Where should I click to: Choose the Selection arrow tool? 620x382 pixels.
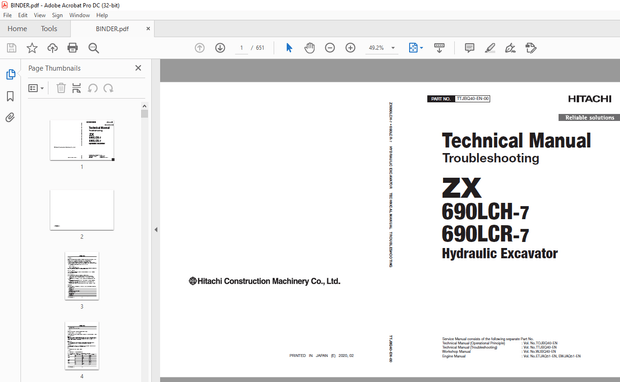tap(289, 48)
